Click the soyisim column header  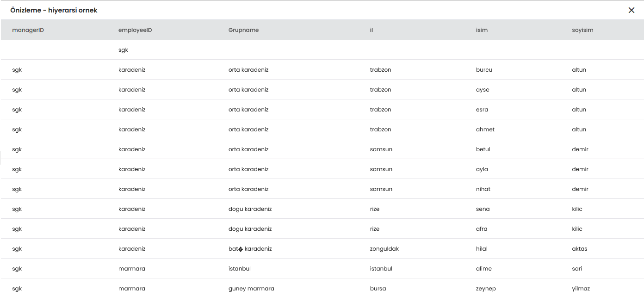(x=582, y=30)
